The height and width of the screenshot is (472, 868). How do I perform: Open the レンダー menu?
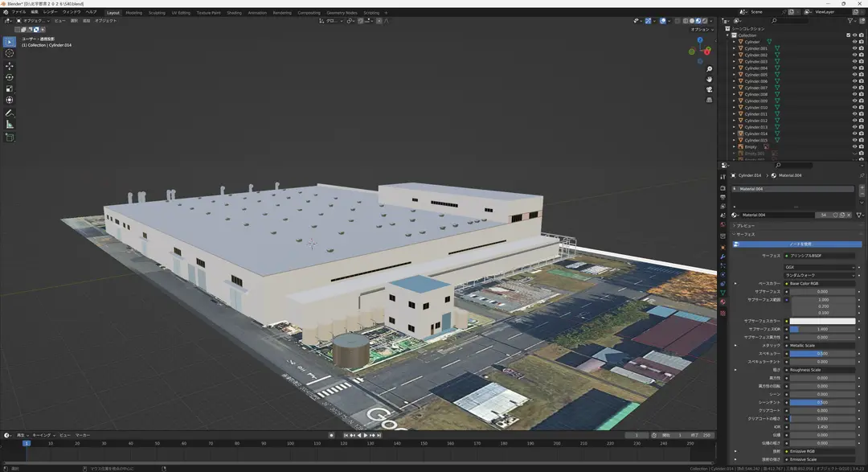50,12
